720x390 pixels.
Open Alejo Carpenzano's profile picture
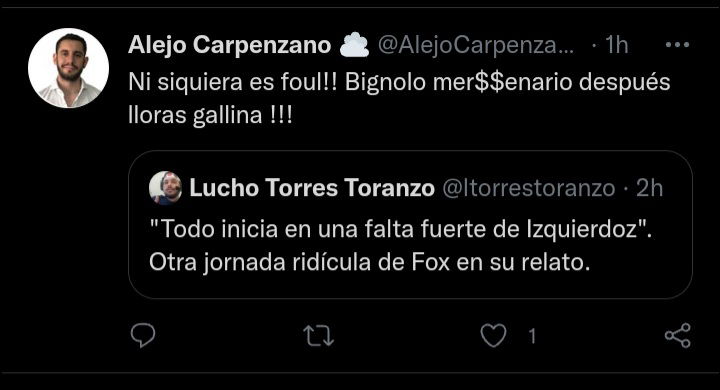coord(68,68)
